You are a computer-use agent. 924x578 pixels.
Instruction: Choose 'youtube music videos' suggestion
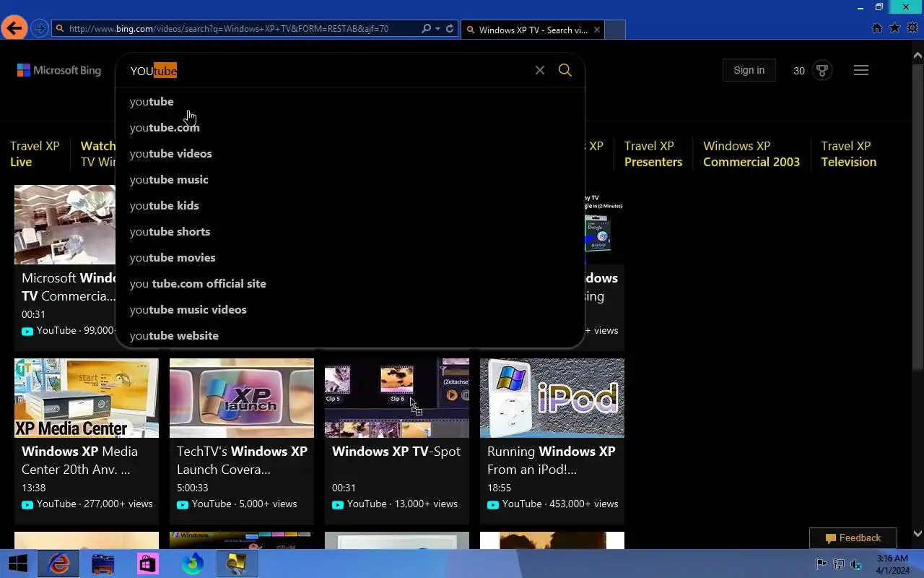(350, 310)
